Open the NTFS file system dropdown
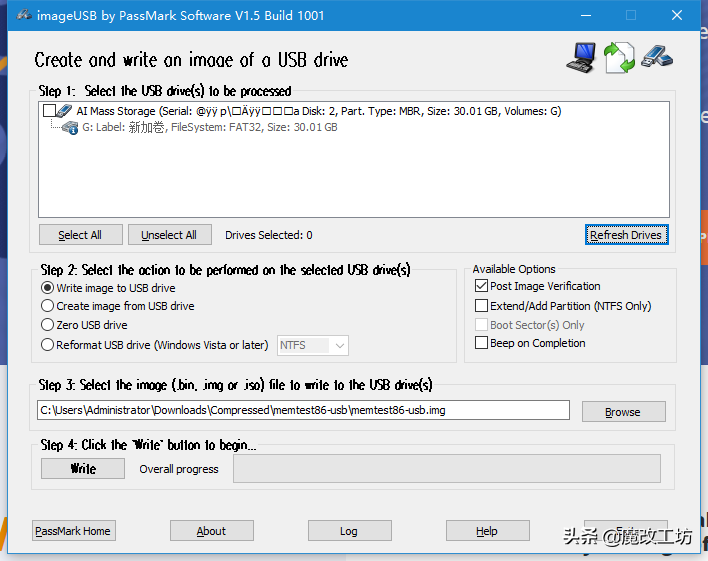The height and width of the screenshot is (561, 708). pyautogui.click(x=313, y=346)
